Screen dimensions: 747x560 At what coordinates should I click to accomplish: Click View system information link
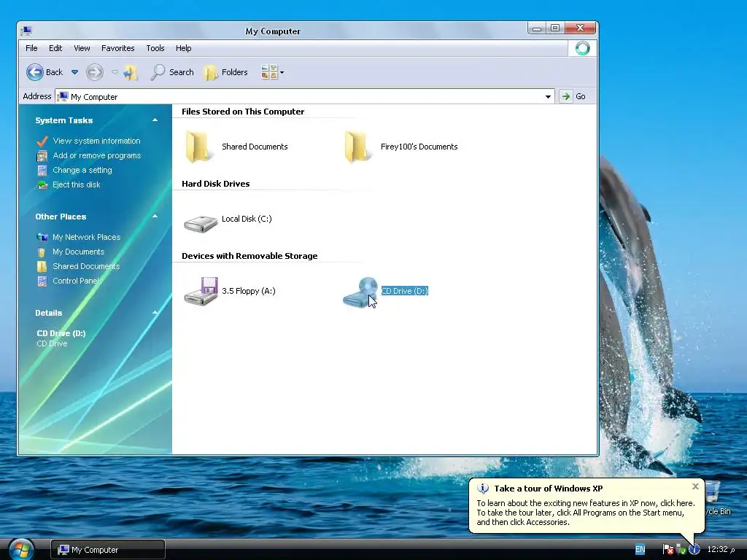(x=97, y=141)
